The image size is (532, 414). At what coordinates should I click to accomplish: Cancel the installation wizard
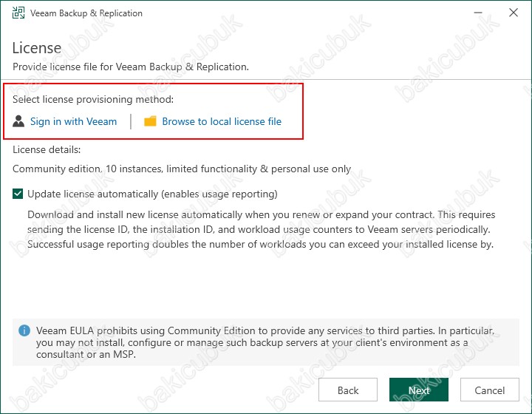(x=490, y=390)
